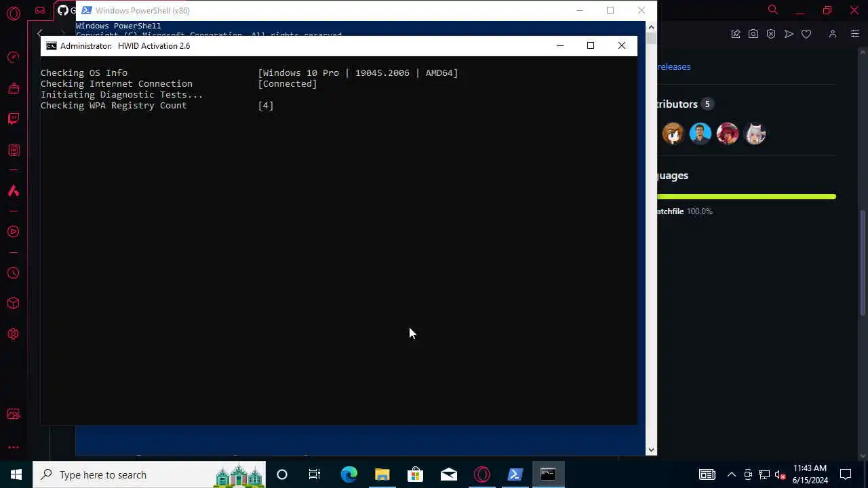Viewport: 868px width, 488px height.
Task: Open Twitch panel in Opera sidebar
Action: coord(13,119)
